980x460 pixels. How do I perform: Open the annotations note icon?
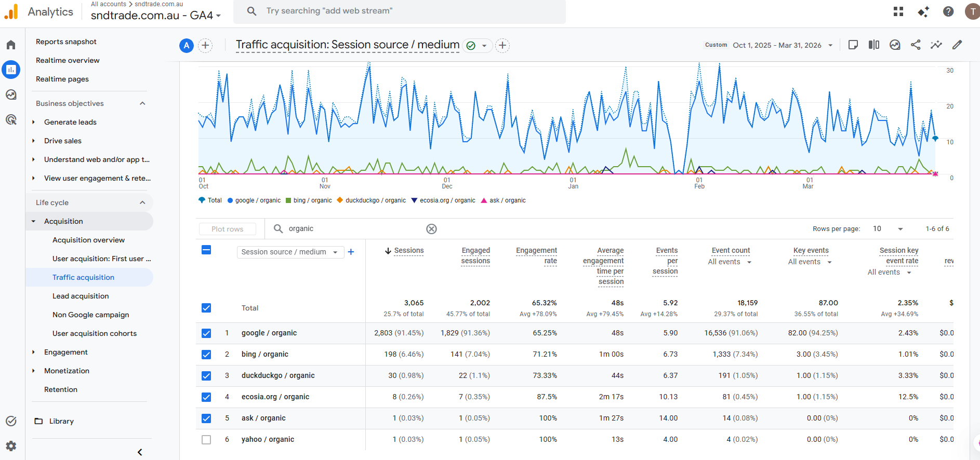(853, 45)
